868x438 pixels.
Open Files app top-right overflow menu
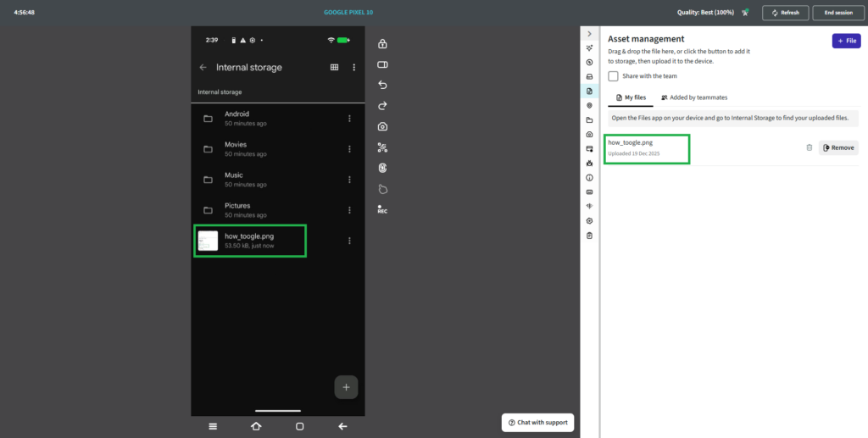click(x=354, y=68)
